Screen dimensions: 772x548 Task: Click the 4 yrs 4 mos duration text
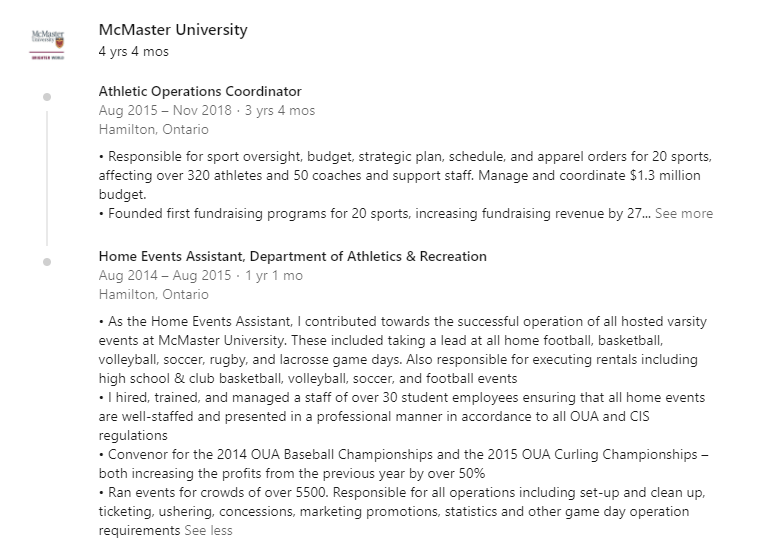pyautogui.click(x=133, y=51)
